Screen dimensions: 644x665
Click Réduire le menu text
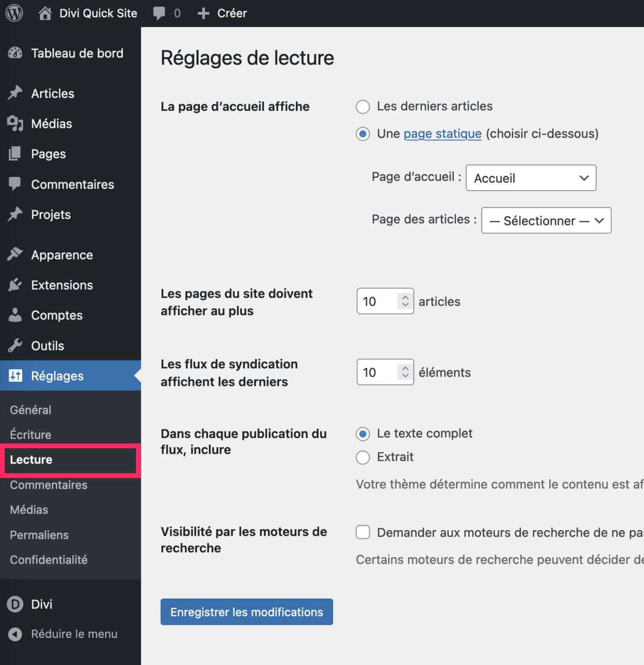click(x=74, y=634)
